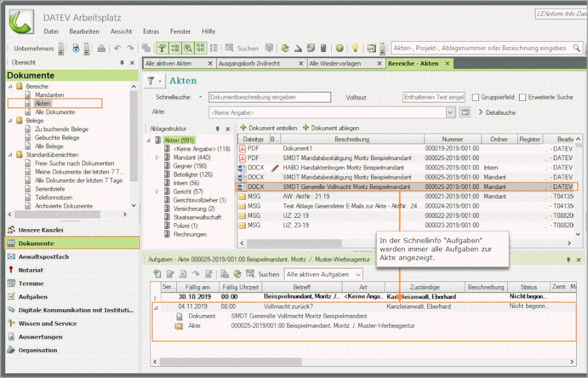The image size is (588, 378).
Task: Click the undo arrow in main toolbar
Action: 118,48
